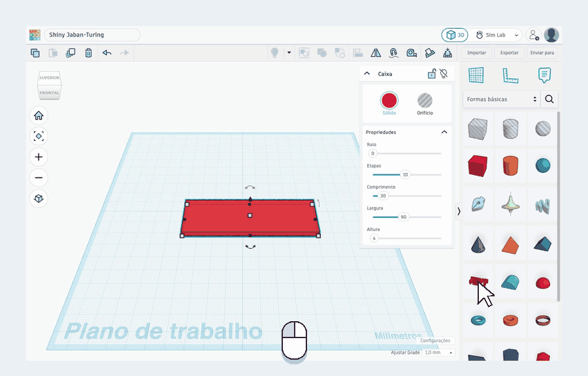Image resolution: width=588 pixels, height=376 pixels.
Task: Delete the selected shape with trash icon
Action: (x=88, y=53)
